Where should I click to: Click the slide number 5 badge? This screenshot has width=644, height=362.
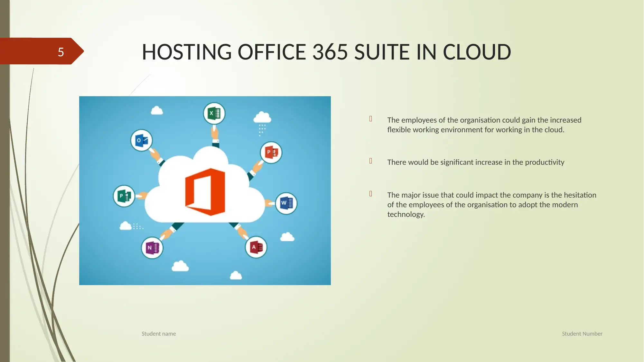tap(42, 51)
